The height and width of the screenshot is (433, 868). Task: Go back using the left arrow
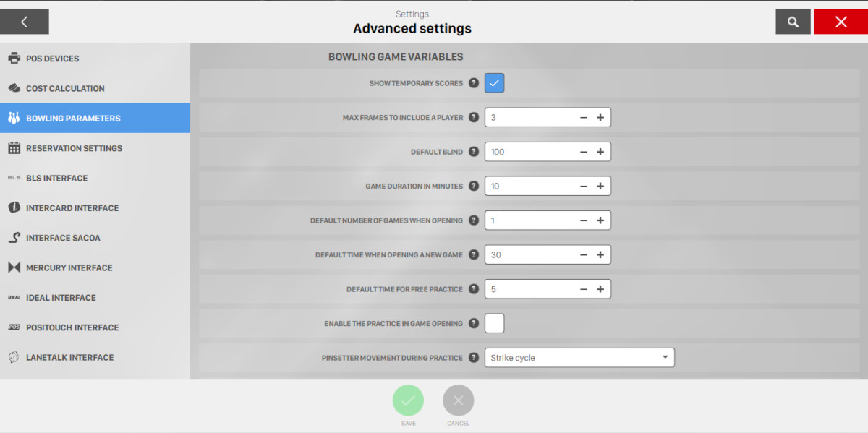click(x=25, y=22)
